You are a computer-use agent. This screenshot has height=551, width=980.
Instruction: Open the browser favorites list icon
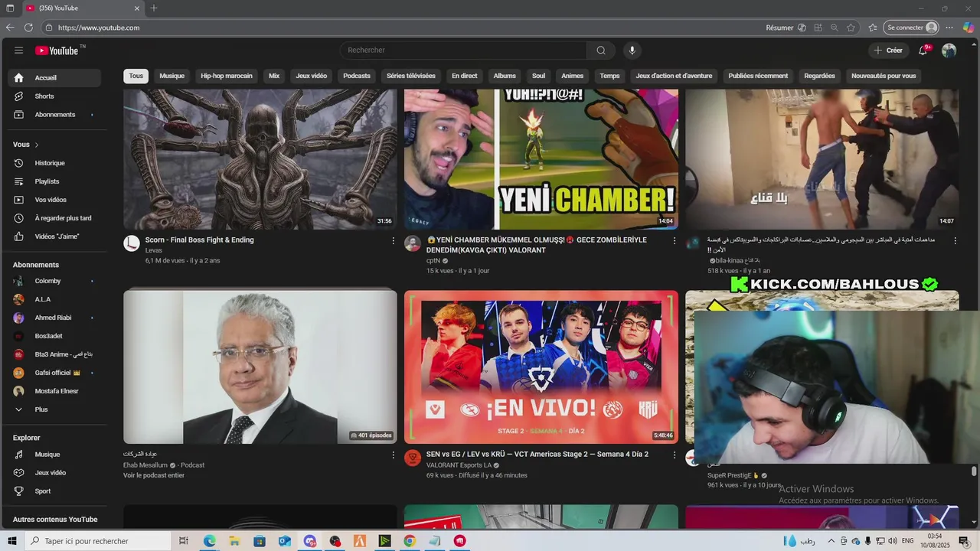click(873, 28)
